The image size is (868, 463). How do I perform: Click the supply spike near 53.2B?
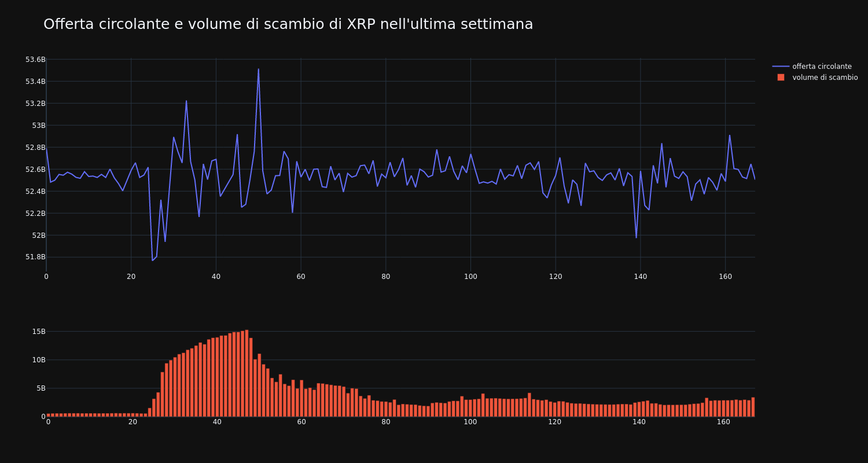[x=186, y=101]
